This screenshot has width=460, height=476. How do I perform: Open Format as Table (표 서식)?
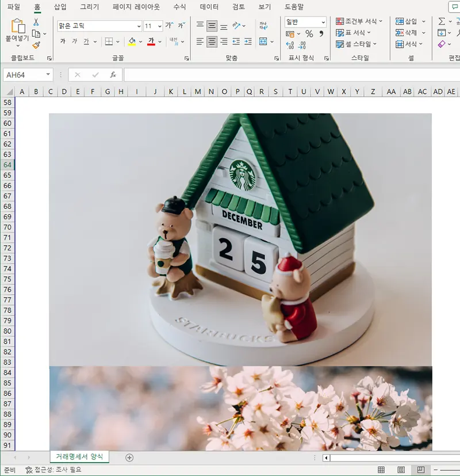pos(353,32)
